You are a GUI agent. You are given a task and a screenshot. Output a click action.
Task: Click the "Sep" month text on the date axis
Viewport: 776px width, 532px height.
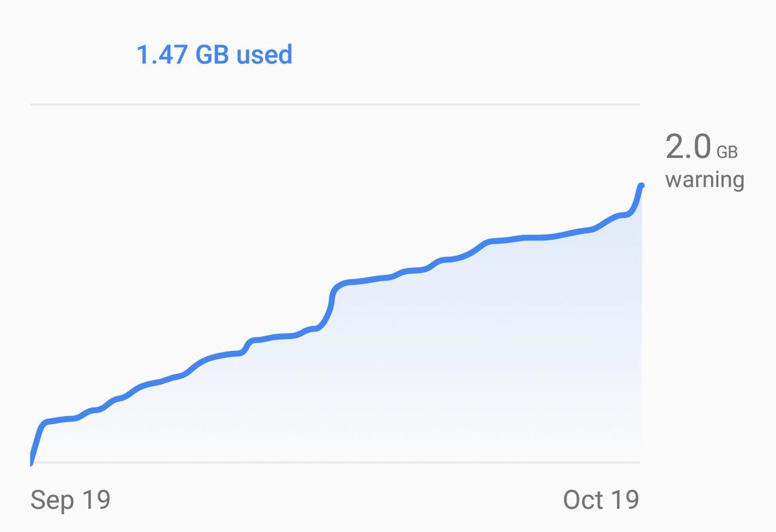[x=50, y=500]
